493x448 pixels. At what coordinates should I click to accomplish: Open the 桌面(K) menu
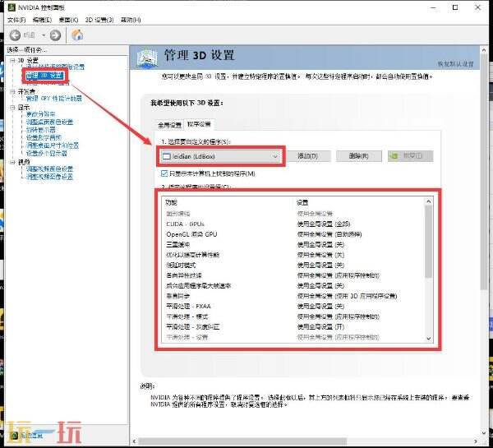[x=68, y=20]
